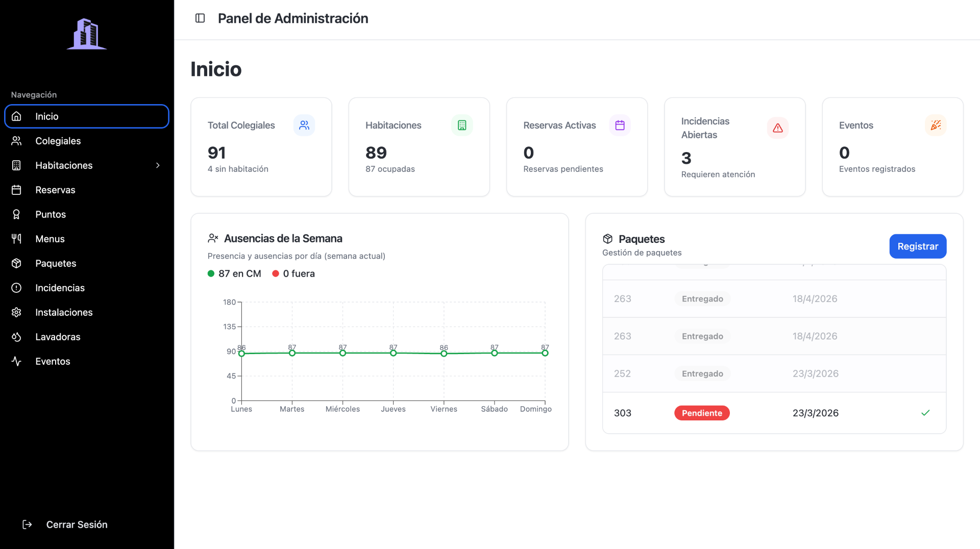Viewport: 980px width, 549px height.
Task: Open Paquetes in sidebar navigation
Action: coord(87,263)
